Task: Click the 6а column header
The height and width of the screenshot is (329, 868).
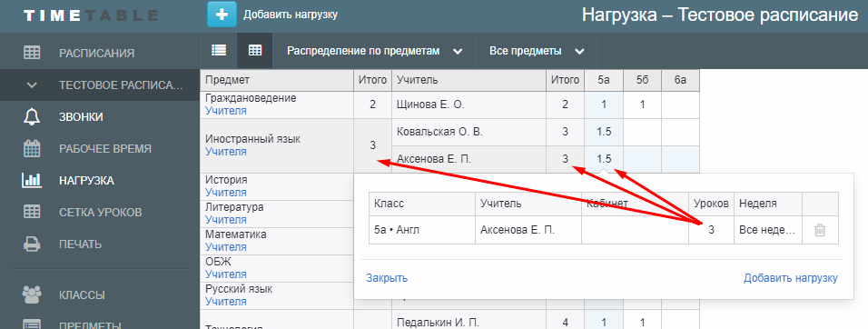Action: (x=680, y=80)
